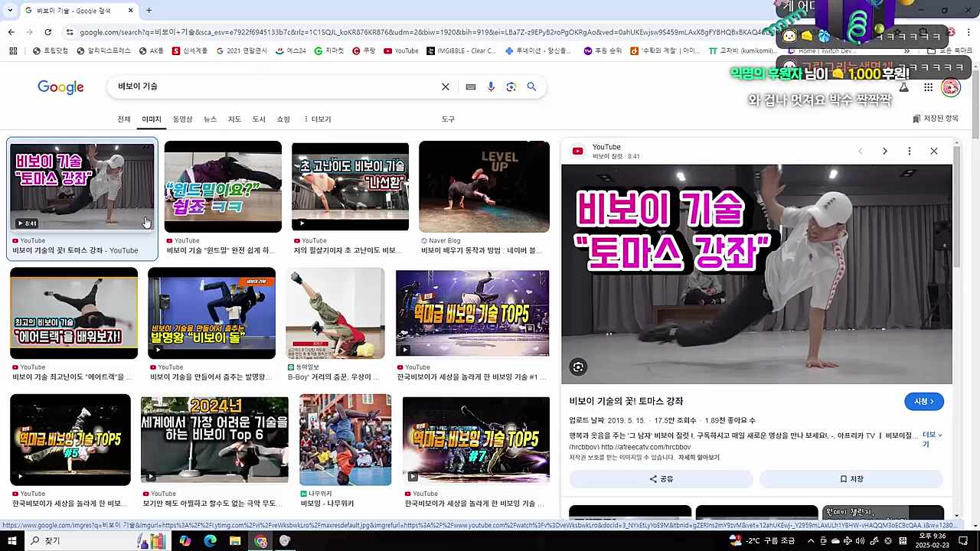
Task: Open the 2024년 비보이 Top 6 thumbnail
Action: tap(214, 440)
